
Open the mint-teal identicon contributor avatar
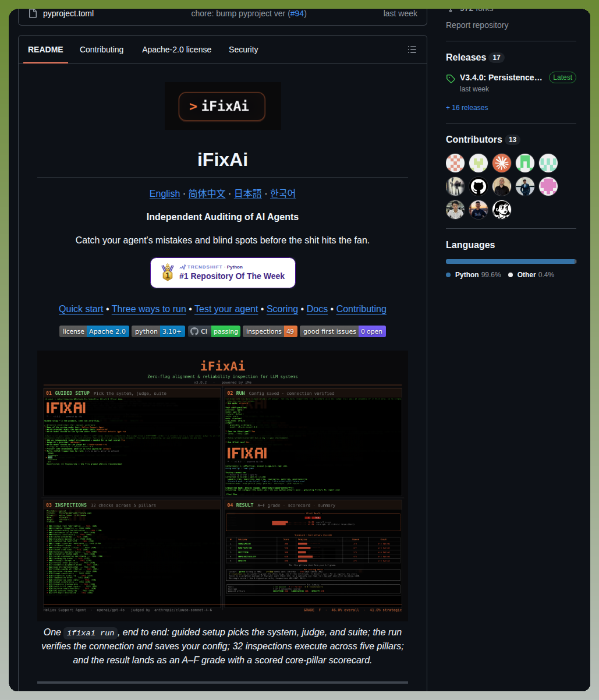pyautogui.click(x=548, y=163)
